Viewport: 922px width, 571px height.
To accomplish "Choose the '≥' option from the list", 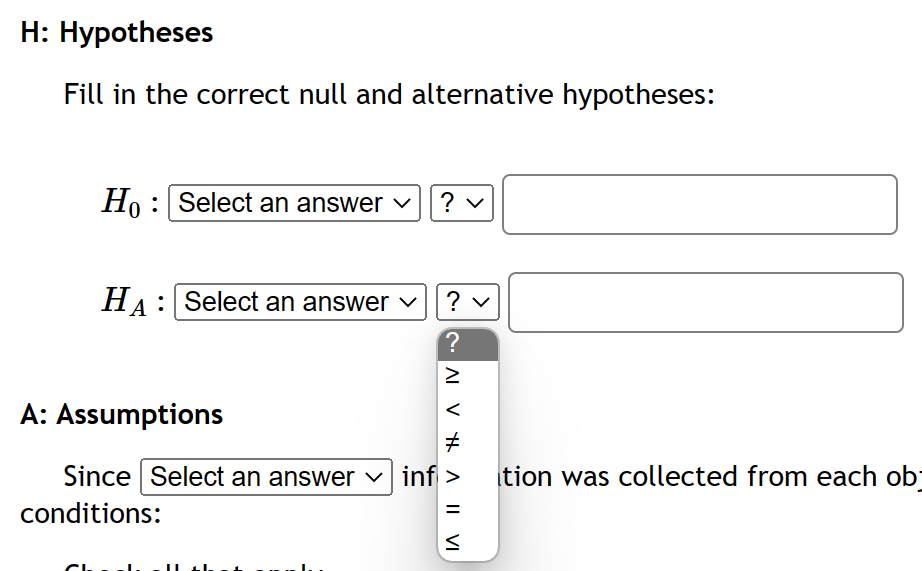I will click(x=452, y=377).
